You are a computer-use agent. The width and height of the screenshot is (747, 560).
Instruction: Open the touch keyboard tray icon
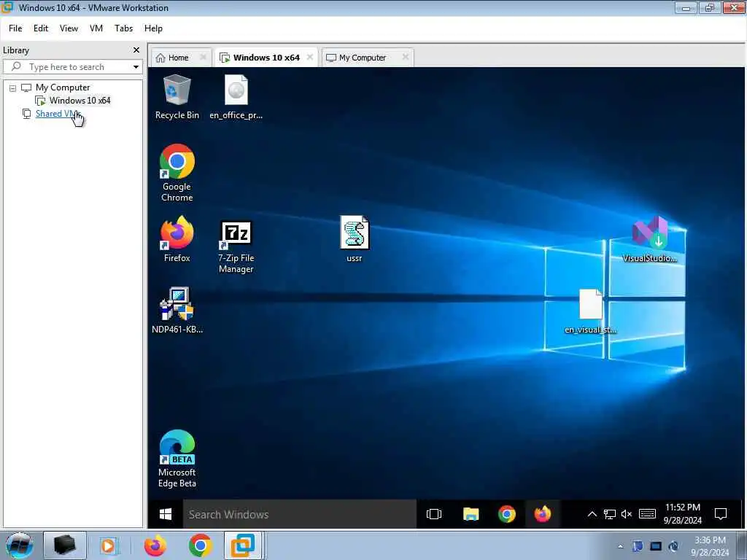(x=647, y=514)
